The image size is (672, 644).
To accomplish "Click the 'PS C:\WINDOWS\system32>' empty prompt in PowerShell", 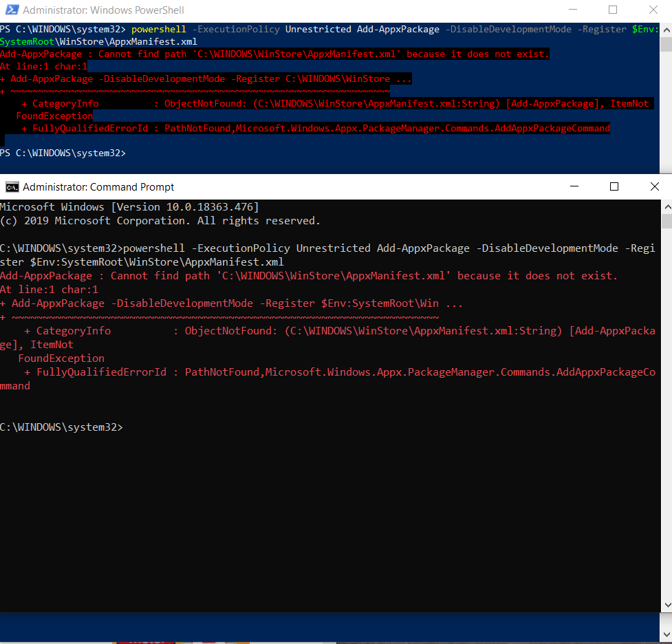I will pyautogui.click(x=63, y=153).
